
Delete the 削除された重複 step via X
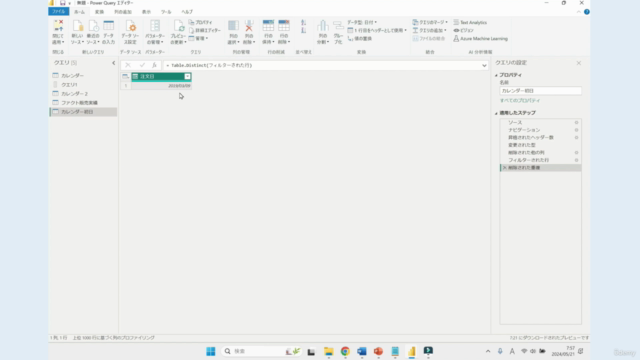pos(504,168)
